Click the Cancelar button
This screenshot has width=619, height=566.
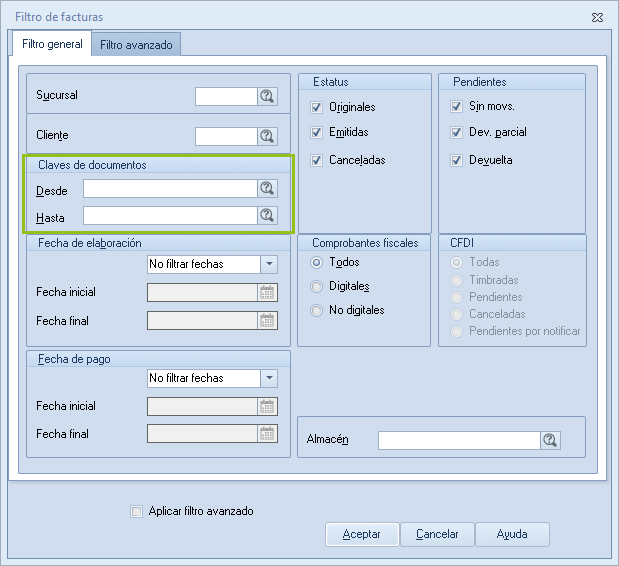tap(437, 534)
